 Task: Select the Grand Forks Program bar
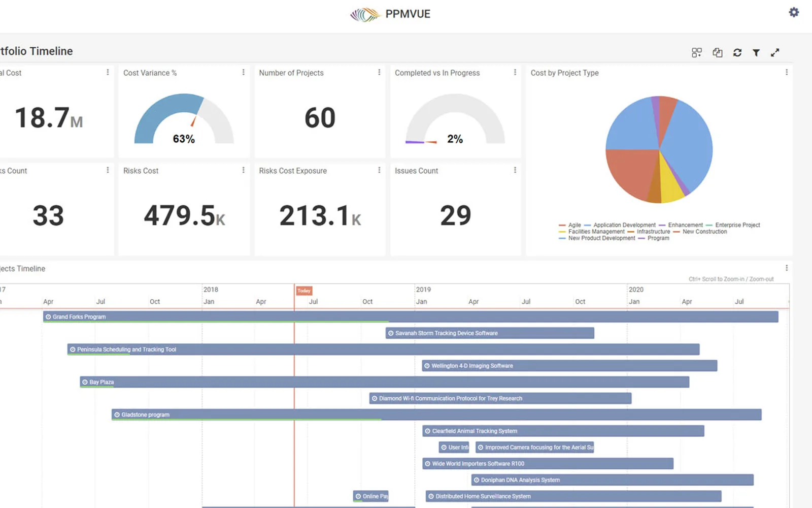pyautogui.click(x=411, y=316)
